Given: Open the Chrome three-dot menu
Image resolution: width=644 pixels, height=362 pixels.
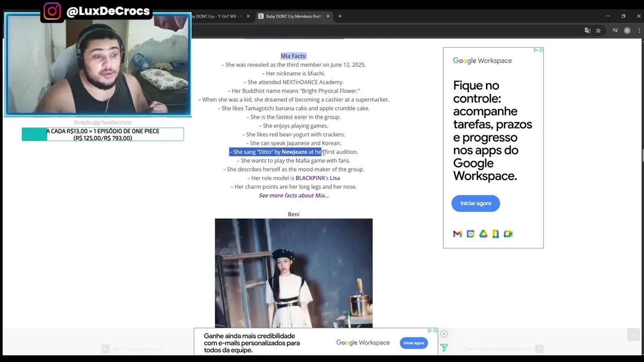Looking at the screenshot, I should (x=639, y=31).
